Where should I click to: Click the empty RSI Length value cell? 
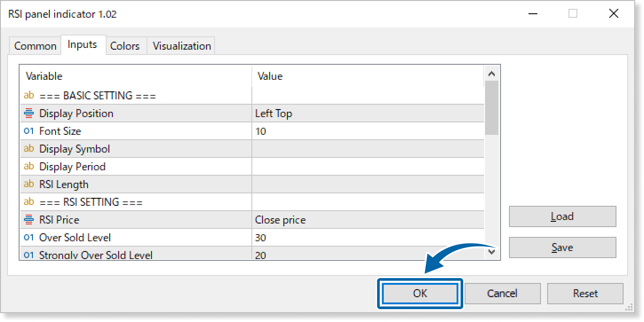368,185
